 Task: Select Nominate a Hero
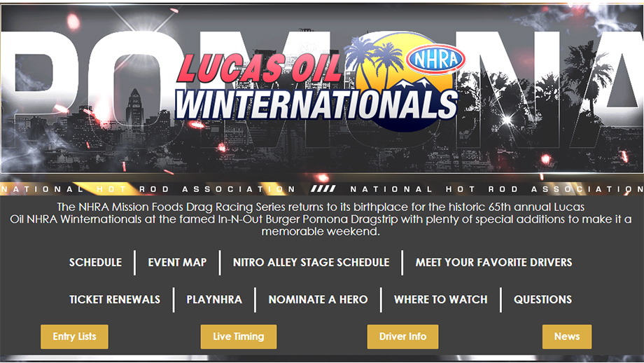318,299
